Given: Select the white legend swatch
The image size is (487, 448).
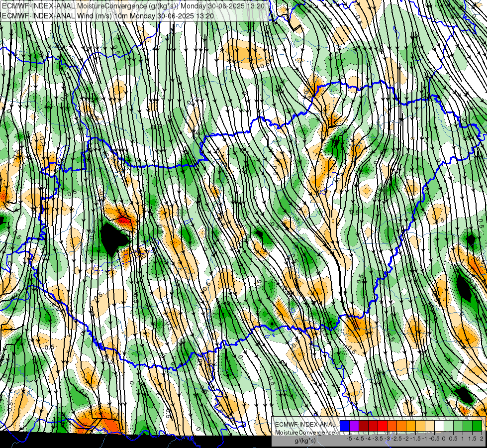Looking at the screenshot, I should pyautogui.click(x=439, y=426).
